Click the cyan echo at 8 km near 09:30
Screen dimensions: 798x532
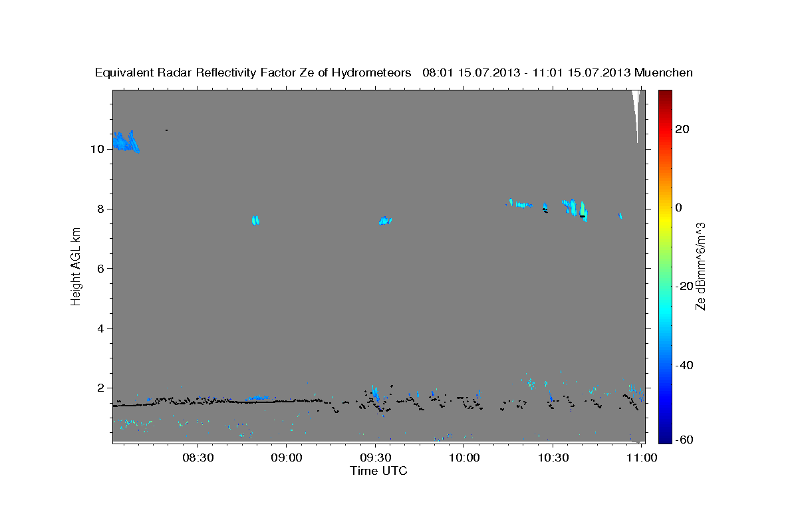pos(385,220)
